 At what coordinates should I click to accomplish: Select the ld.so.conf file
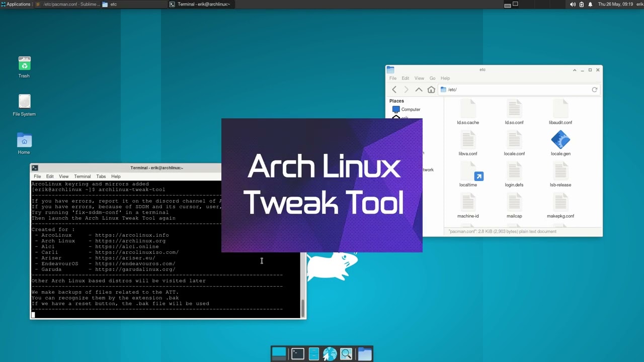coord(514,113)
